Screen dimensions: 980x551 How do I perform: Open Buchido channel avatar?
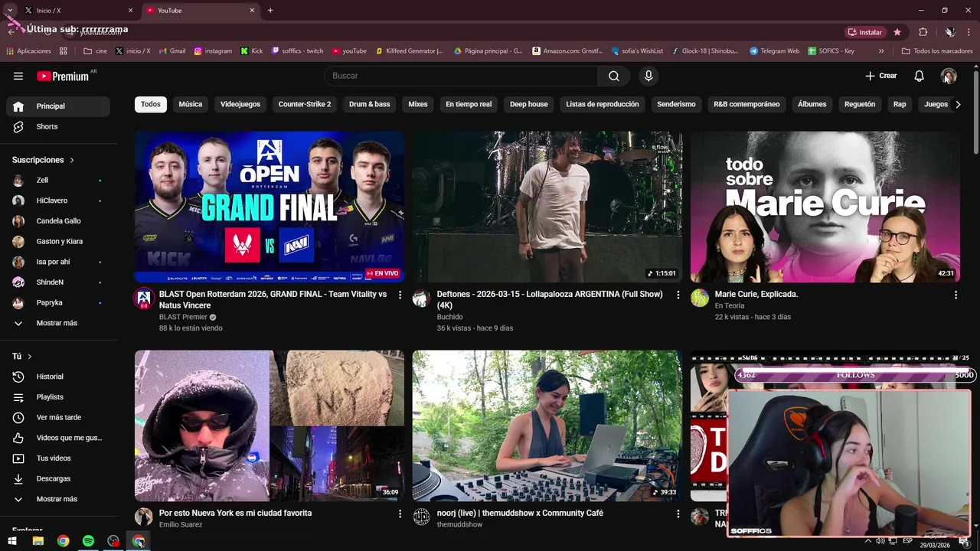point(421,298)
